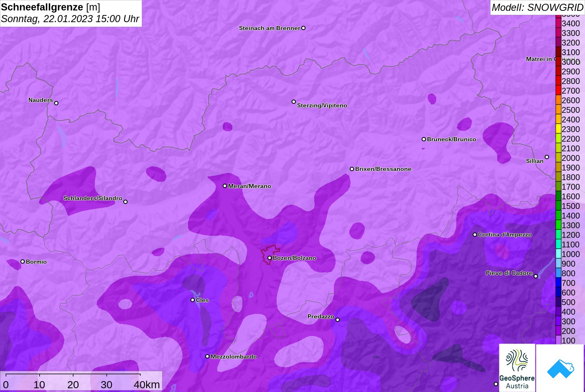Click the legend value 2000
This screenshot has width=585, height=392.
click(571, 158)
